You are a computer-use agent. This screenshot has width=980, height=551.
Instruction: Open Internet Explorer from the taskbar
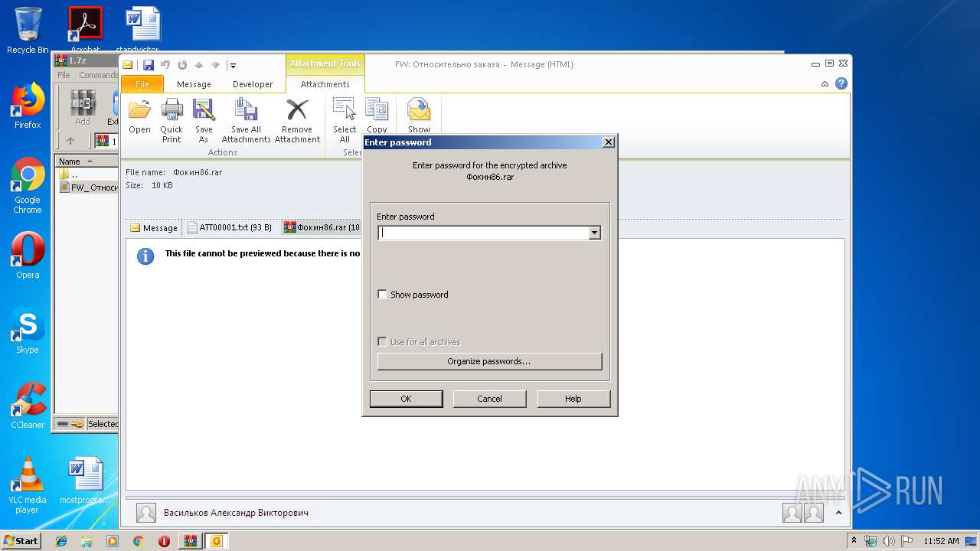click(x=61, y=541)
